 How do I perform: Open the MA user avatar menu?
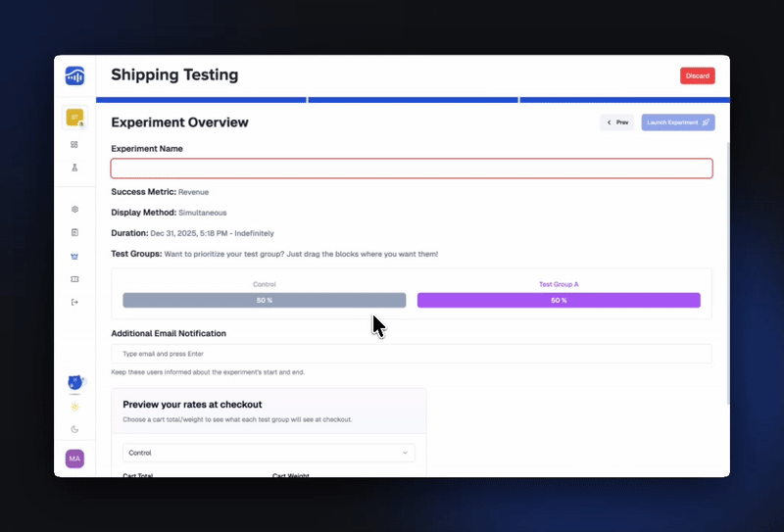click(x=74, y=459)
